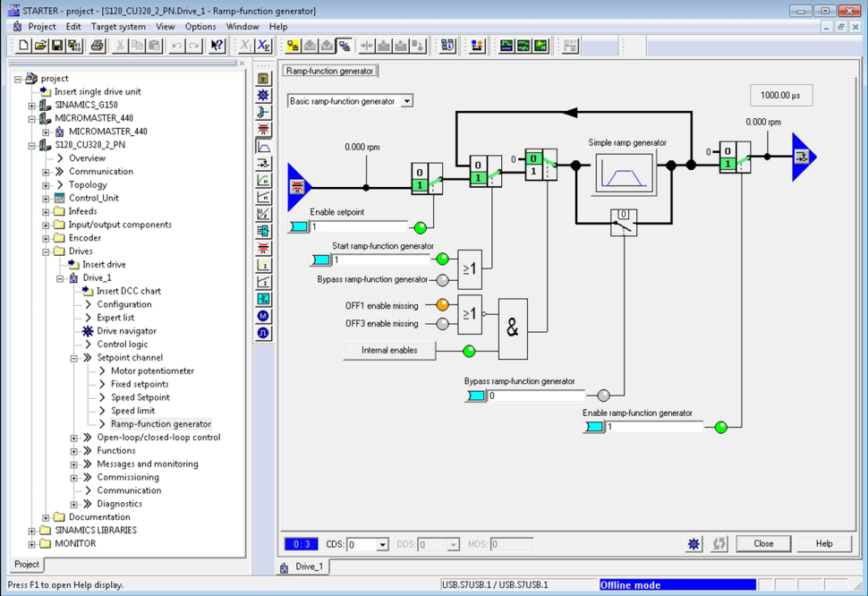868x596 pixels.
Task: Open the Target system menu
Action: point(118,27)
